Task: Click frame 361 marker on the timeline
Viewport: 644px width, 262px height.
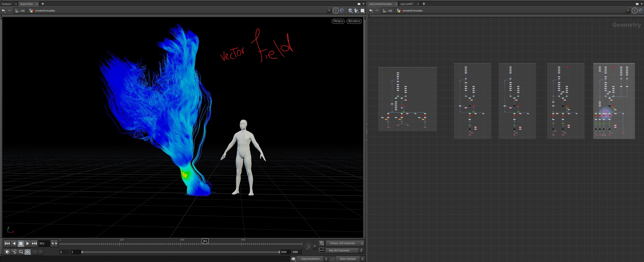Action: coord(205,241)
